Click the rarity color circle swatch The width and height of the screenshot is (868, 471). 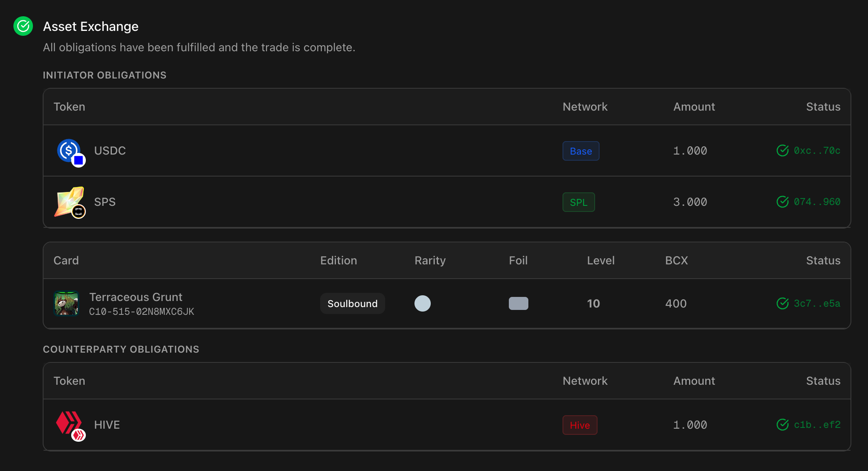(x=422, y=303)
